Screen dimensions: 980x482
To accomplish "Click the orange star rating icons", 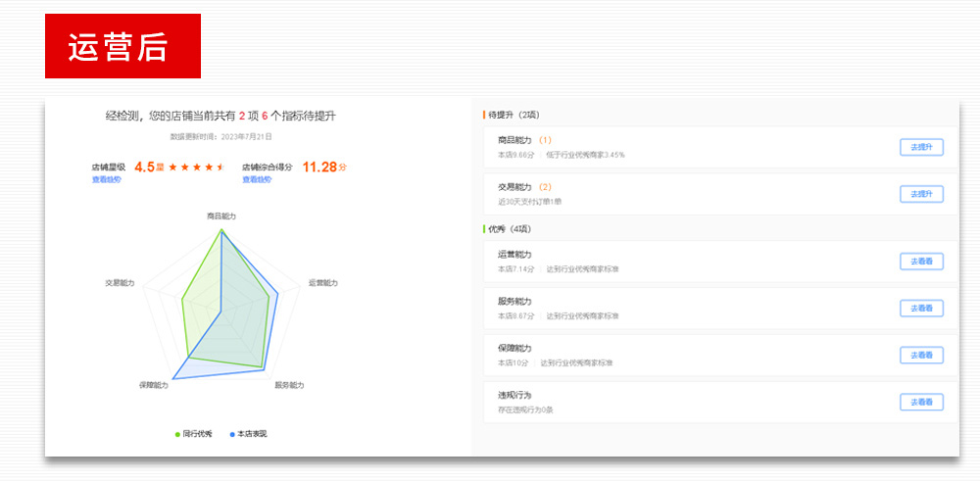I will click(x=197, y=168).
